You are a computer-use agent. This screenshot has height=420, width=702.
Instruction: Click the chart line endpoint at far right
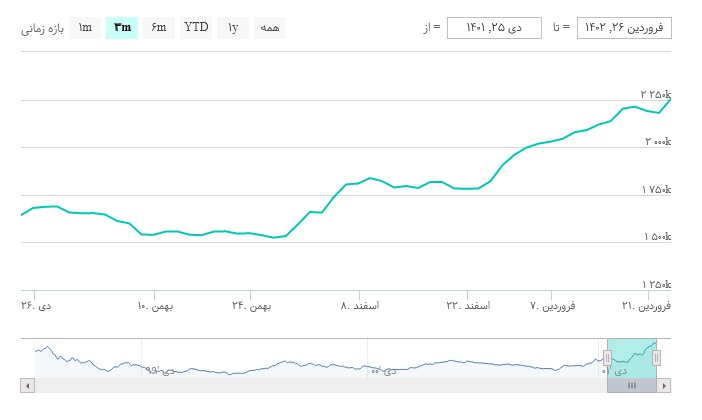670,99
